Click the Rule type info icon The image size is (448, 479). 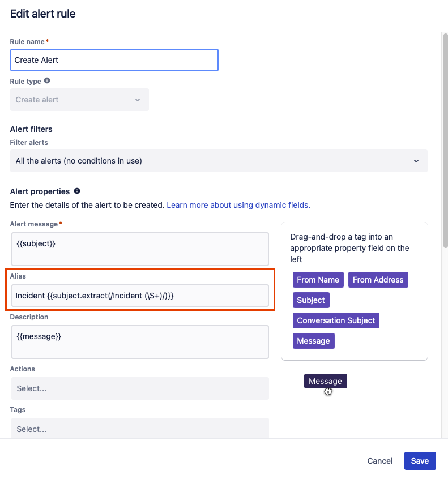[46, 81]
